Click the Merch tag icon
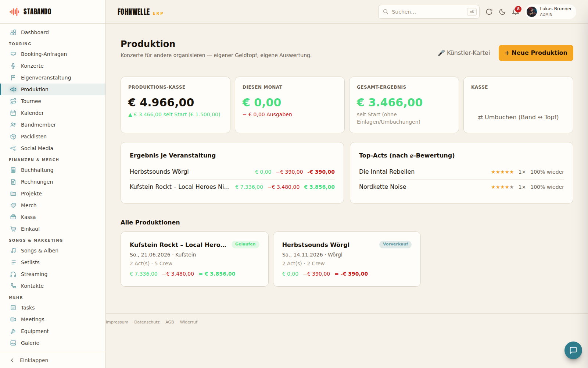The height and width of the screenshot is (368, 588). [x=13, y=205]
